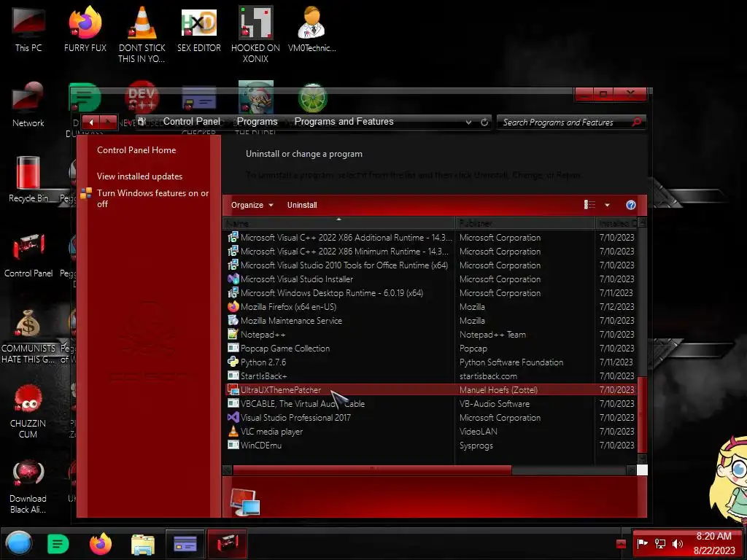
Task: Open VM0Technic desktop shortcut
Action: coord(311,29)
